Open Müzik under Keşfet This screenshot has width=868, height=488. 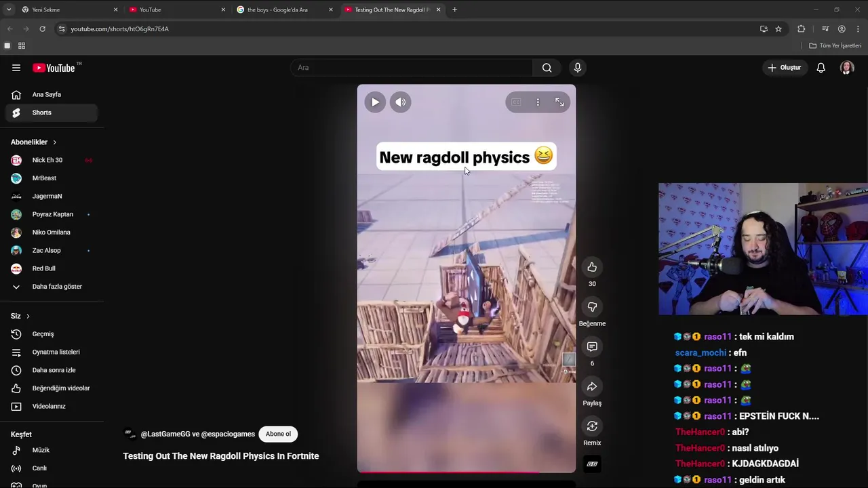click(52, 450)
